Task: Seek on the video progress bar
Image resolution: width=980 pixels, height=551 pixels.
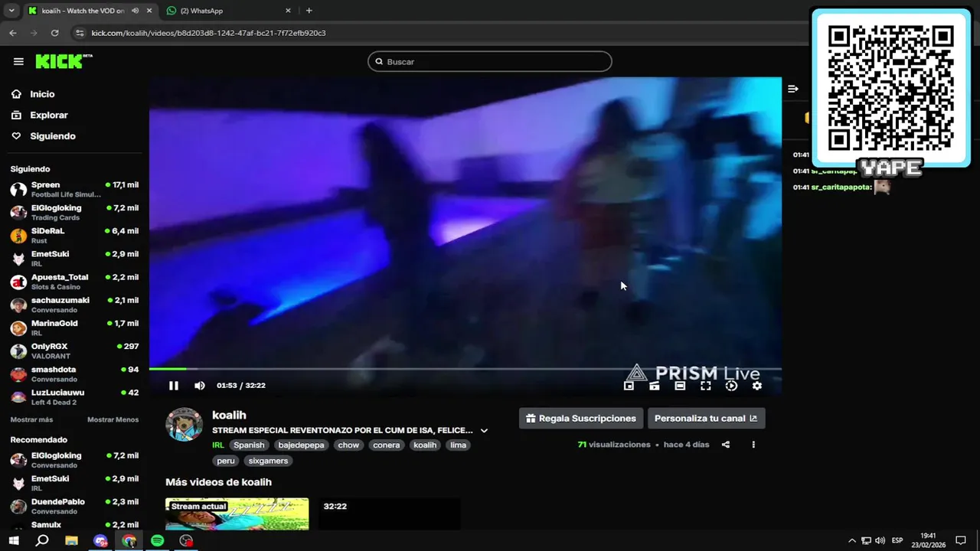Action: click(x=465, y=369)
